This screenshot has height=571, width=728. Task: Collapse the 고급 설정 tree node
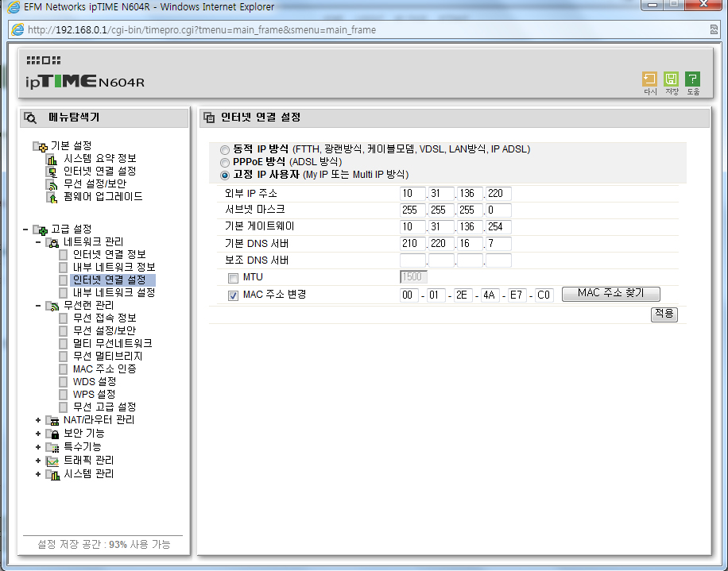click(x=25, y=230)
